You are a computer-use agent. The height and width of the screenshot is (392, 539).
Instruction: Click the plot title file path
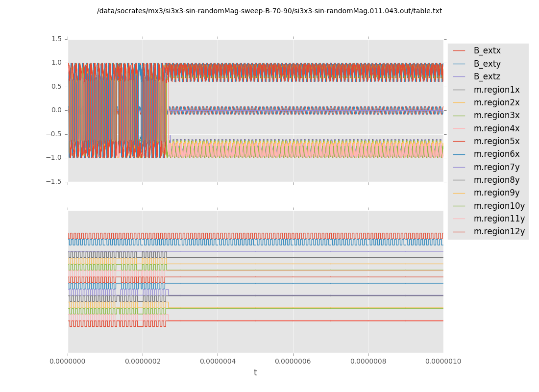pyautogui.click(x=269, y=11)
